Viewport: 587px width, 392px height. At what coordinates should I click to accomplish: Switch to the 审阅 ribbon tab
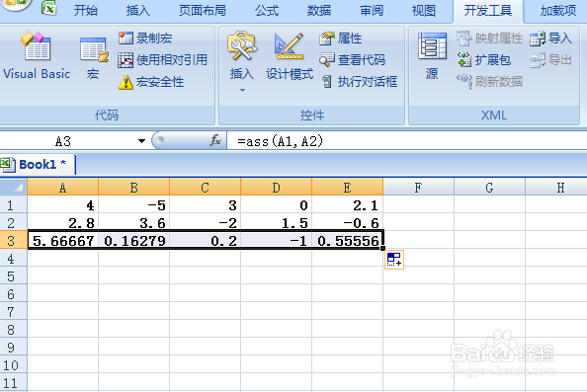pyautogui.click(x=372, y=11)
